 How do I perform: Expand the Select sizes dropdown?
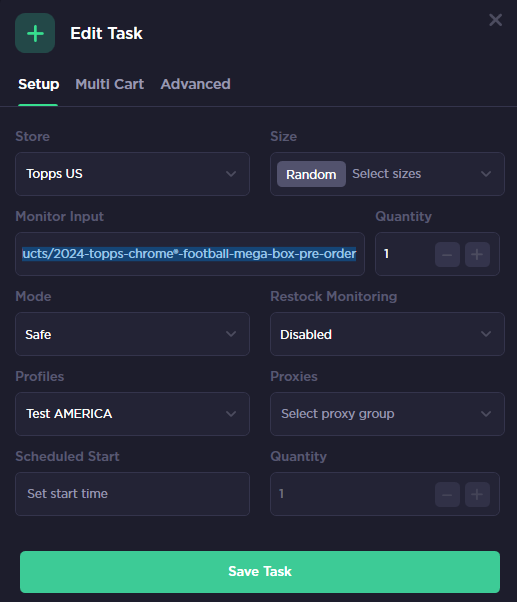(x=422, y=174)
